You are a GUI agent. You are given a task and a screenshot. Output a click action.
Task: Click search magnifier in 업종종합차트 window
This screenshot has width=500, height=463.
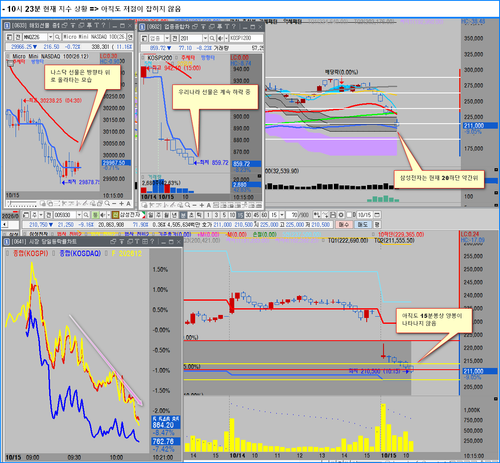click(x=212, y=38)
